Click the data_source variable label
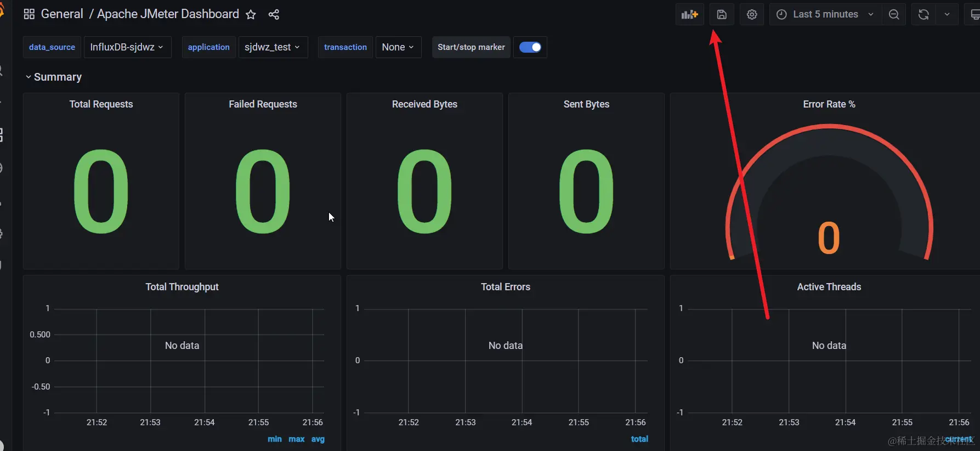This screenshot has height=451, width=980. click(x=52, y=47)
